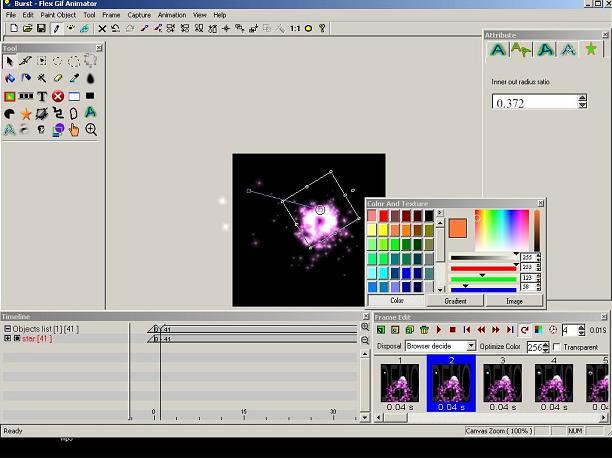The width and height of the screenshot is (612, 459).
Task: Select the orange star shape tool
Action: 26,114
